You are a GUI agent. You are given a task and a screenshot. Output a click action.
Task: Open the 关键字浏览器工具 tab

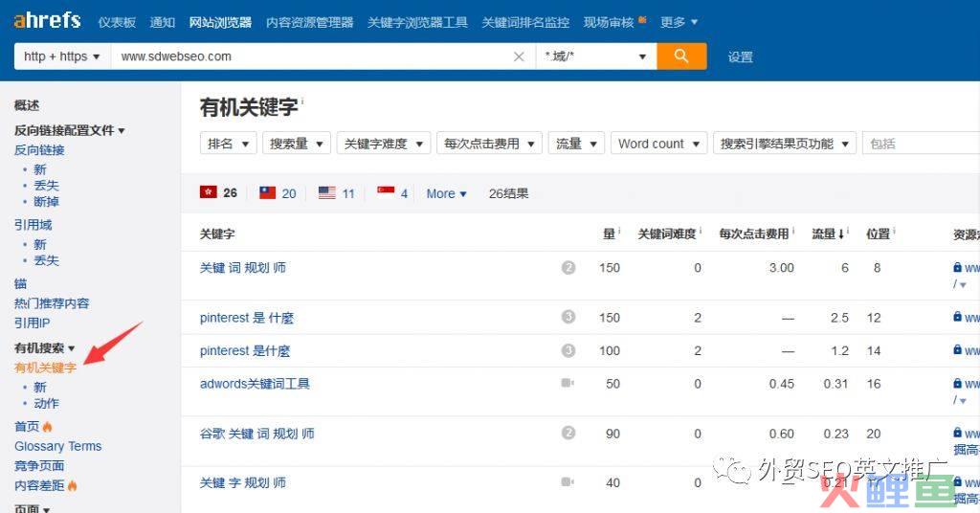click(x=417, y=23)
